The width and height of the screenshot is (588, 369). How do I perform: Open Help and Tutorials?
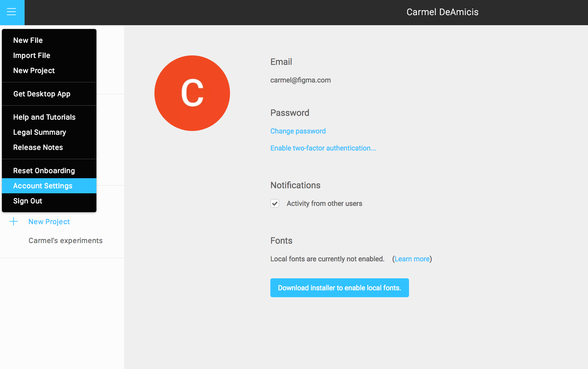[44, 117]
